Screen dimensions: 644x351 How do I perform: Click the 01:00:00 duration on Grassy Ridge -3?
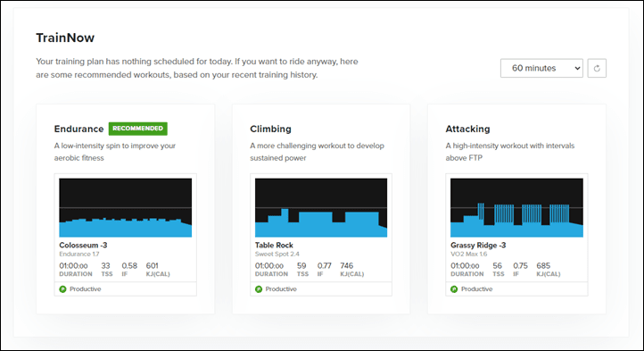465,266
